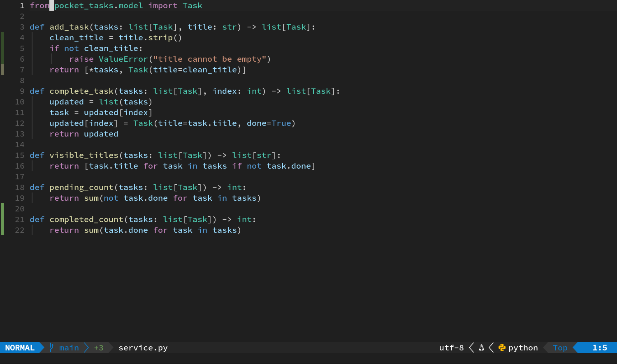Image resolution: width=617 pixels, height=364 pixels.
Task: Click the '1:5' cursor position indicator
Action: click(x=600, y=348)
